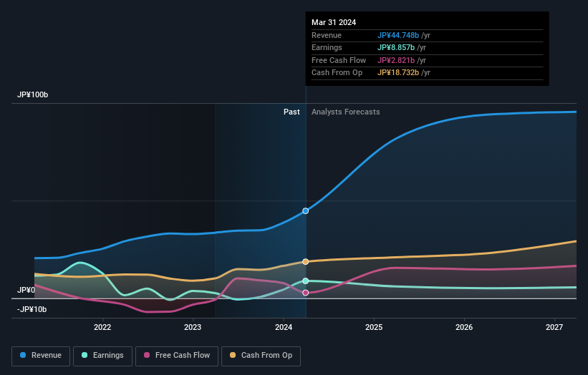Click the 'Revenue' row label in tooltip
Screen dimensions: 588x375
coord(327,35)
